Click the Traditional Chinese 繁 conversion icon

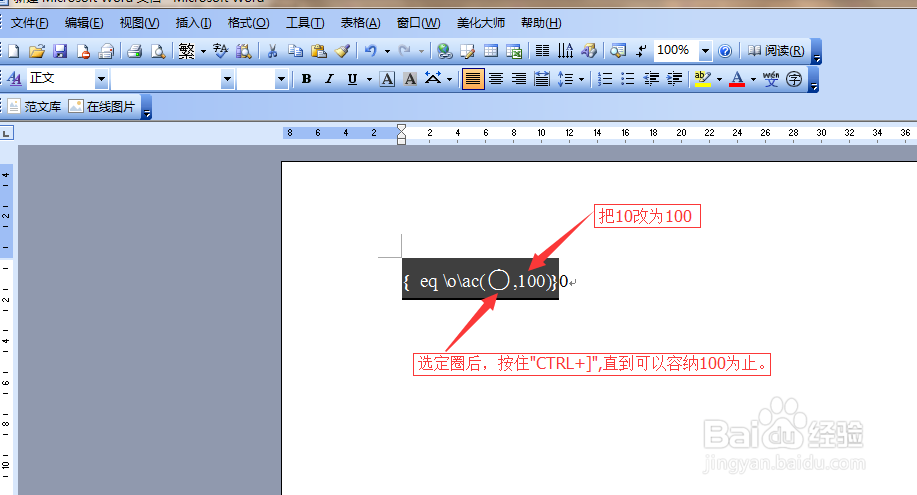(x=187, y=51)
